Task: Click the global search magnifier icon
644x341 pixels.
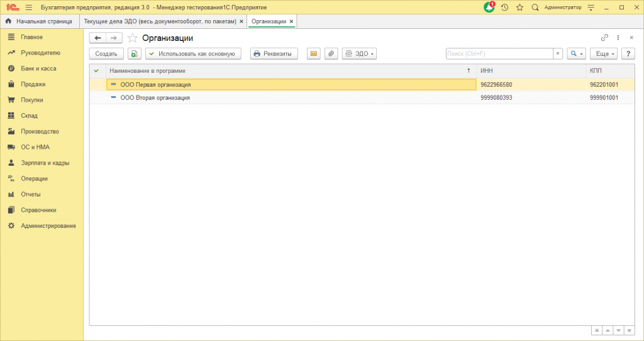Action: pyautogui.click(x=535, y=8)
